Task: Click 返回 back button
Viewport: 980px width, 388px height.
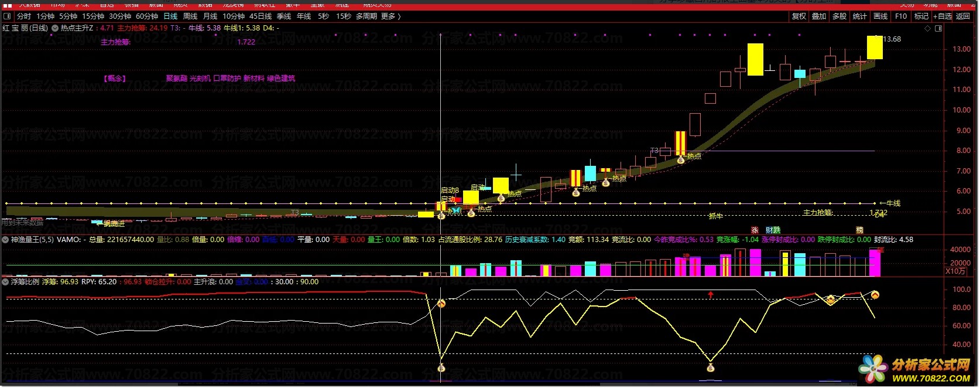Action: 963,16
